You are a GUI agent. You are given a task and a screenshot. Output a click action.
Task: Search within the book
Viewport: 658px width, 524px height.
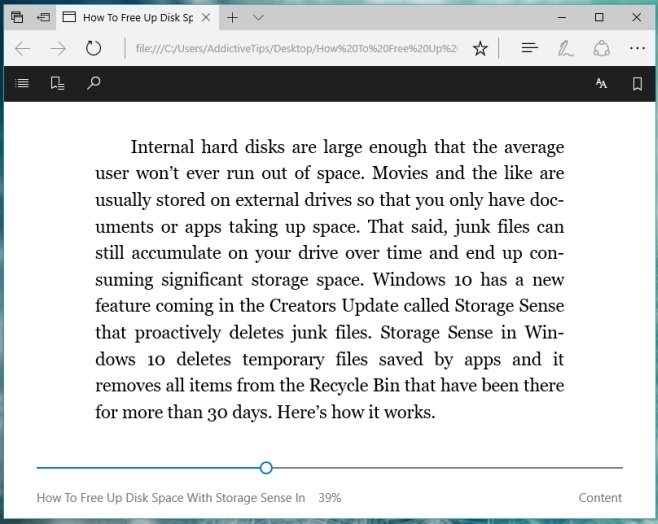93,83
